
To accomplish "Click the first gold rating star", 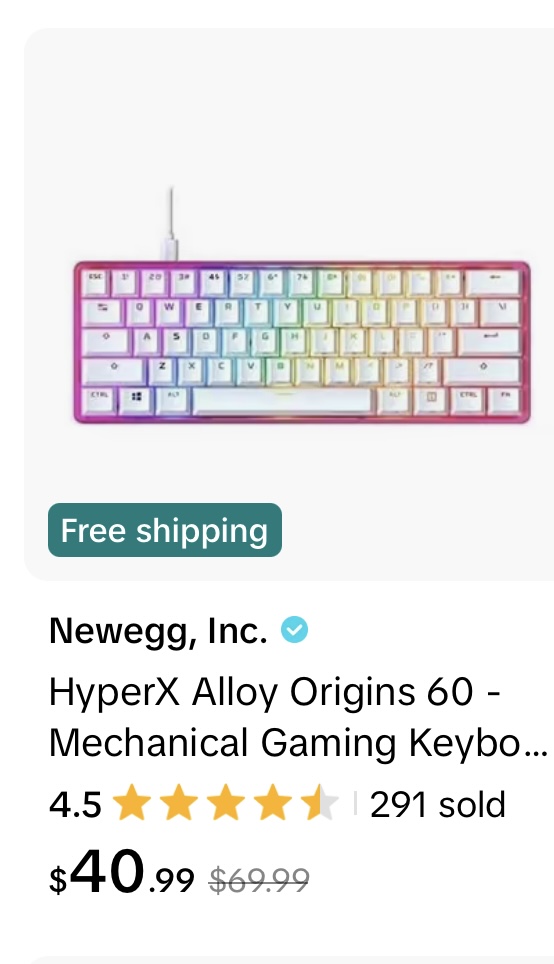I will coord(132,803).
